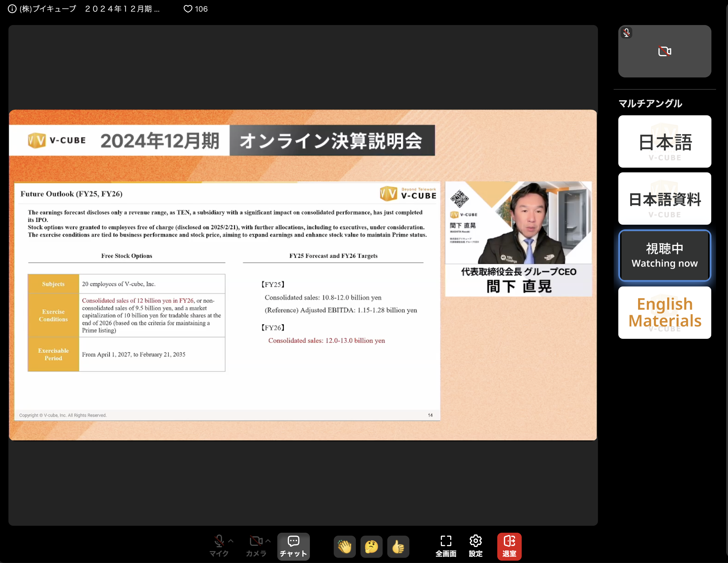Viewport: 728px width, 563px height.
Task: Click the muted microphone icon in participant tile
Action: pyautogui.click(x=627, y=32)
